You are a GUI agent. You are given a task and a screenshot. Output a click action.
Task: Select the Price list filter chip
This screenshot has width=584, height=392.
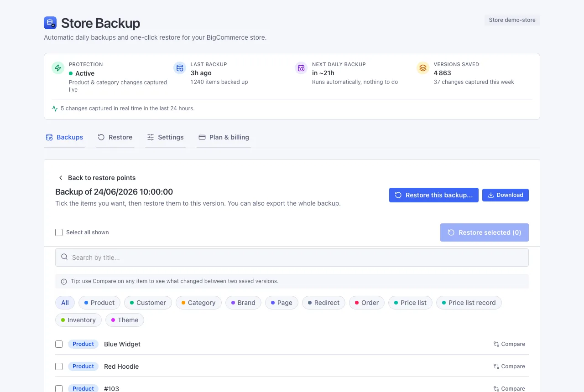click(x=410, y=303)
